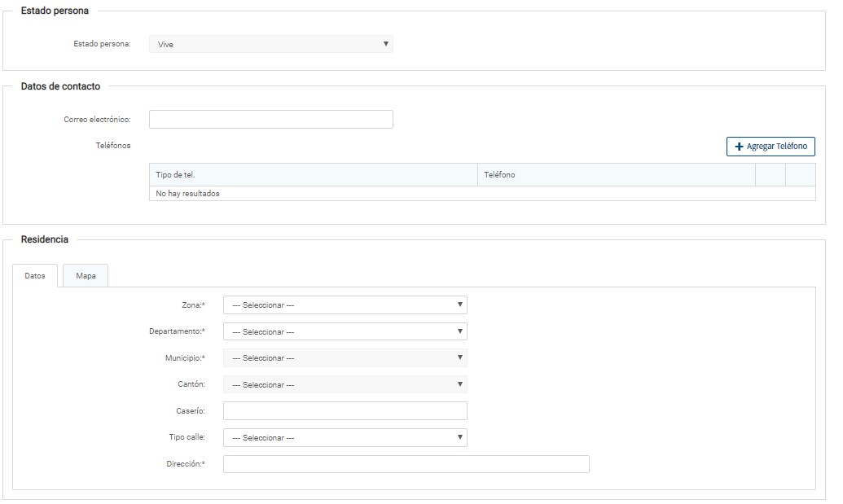This screenshot has height=504, width=843.
Task: Click the No hay resultados table row
Action: 481,194
